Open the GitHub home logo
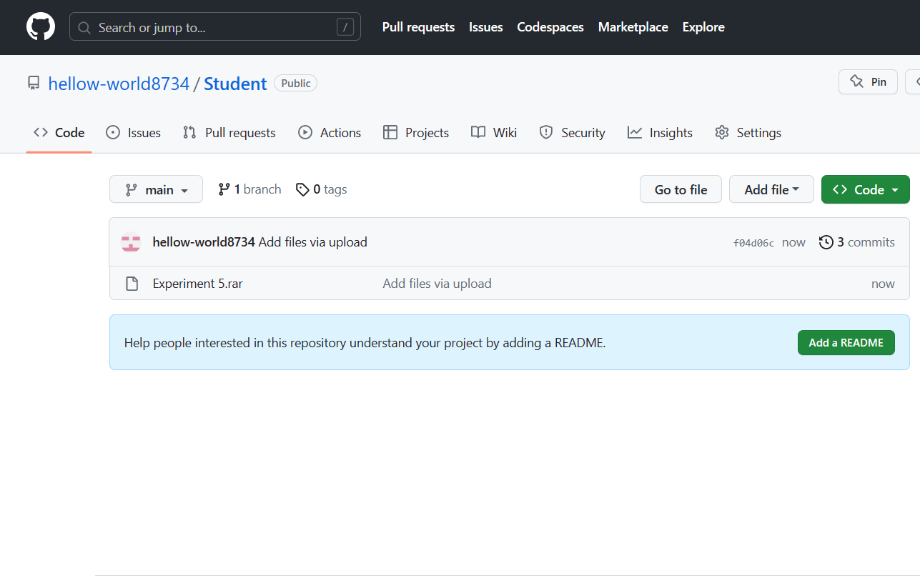Image resolution: width=920 pixels, height=588 pixels. tap(41, 27)
